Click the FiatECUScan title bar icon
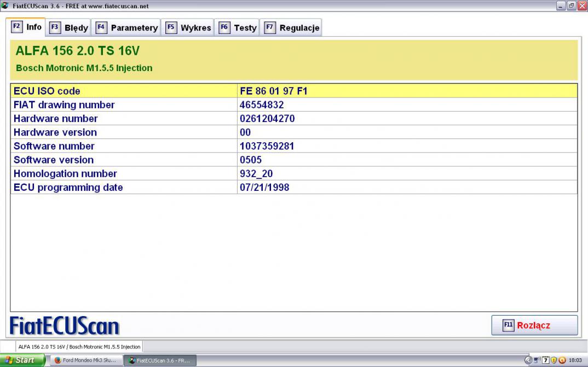 [5, 5]
